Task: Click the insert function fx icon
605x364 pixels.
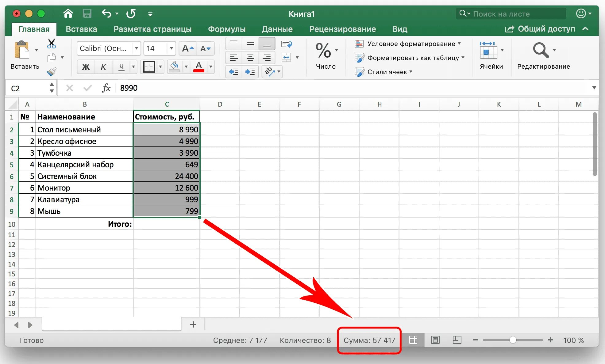Action: tap(106, 88)
